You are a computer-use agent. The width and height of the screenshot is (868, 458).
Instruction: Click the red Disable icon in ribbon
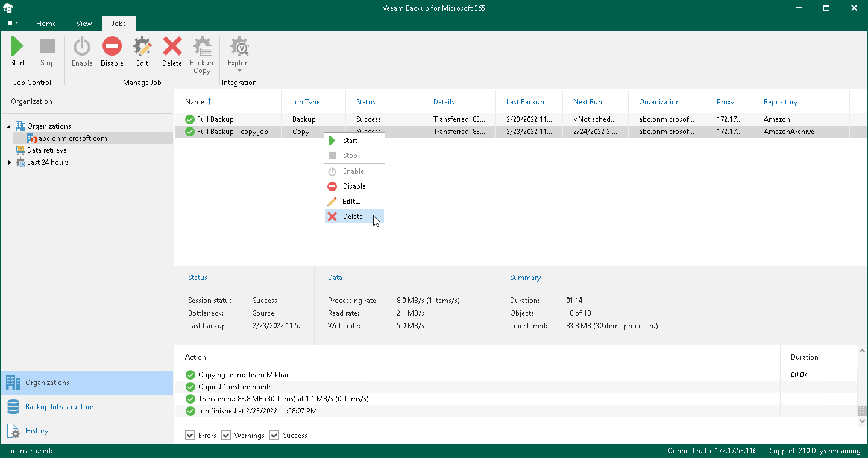point(112,47)
